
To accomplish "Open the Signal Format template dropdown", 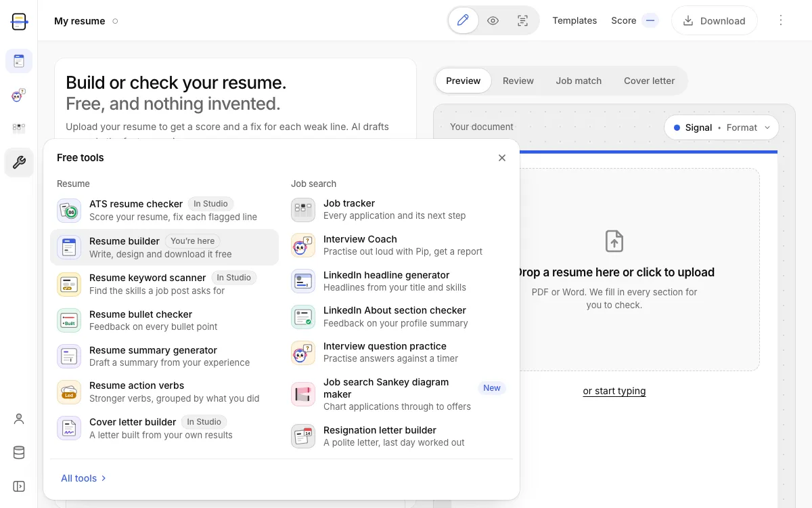I will click(721, 127).
